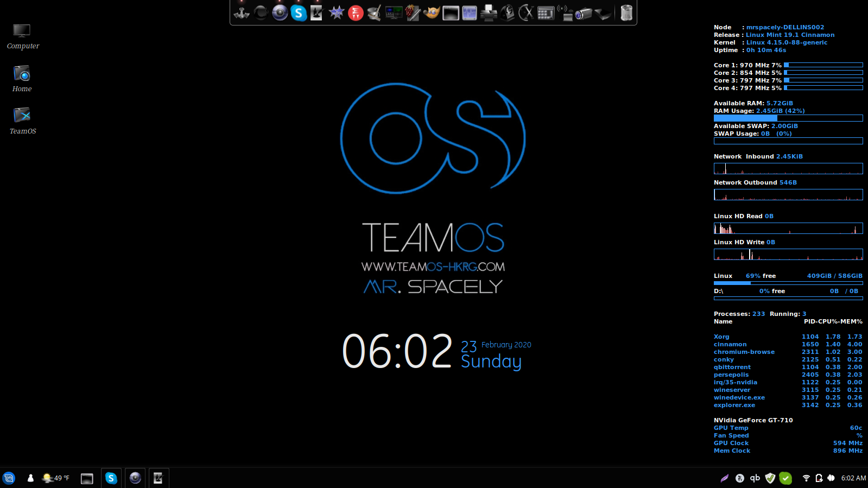The height and width of the screenshot is (488, 868).
Task: Open the calculator icon in the dock
Action: click(546, 12)
